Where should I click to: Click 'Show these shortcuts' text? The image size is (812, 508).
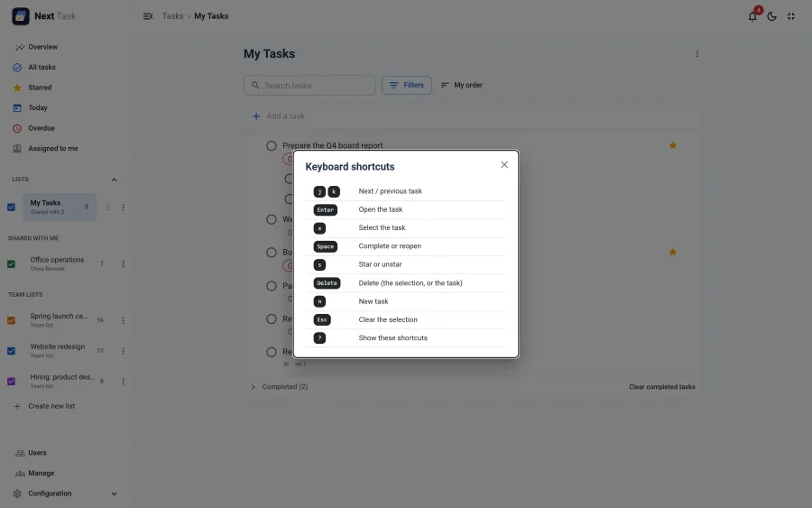(x=392, y=337)
